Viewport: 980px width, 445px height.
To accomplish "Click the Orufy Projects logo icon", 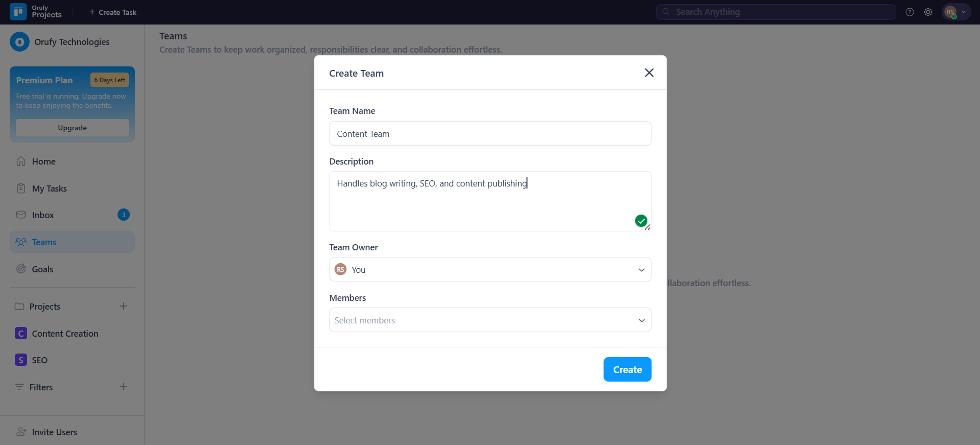I will 18,12.
